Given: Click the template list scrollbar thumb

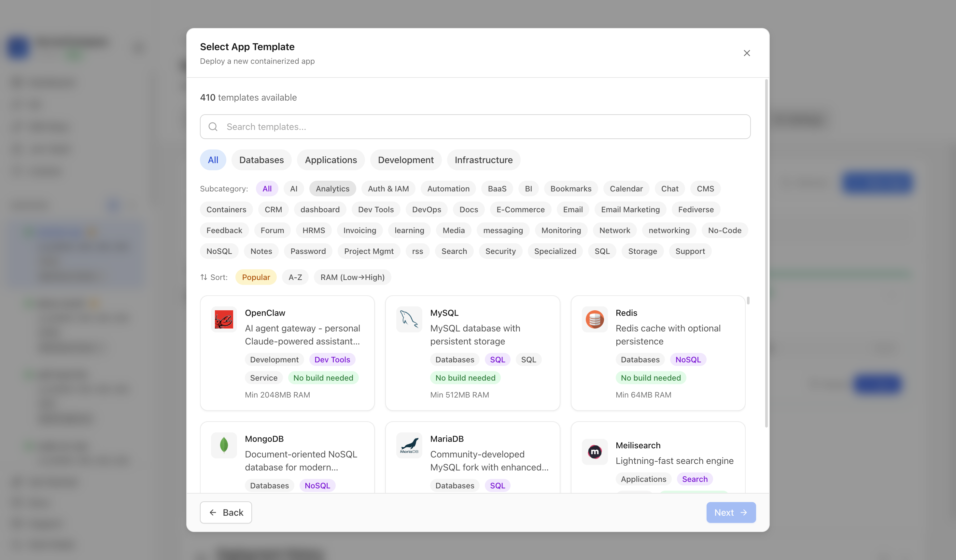Looking at the screenshot, I should pyautogui.click(x=748, y=301).
